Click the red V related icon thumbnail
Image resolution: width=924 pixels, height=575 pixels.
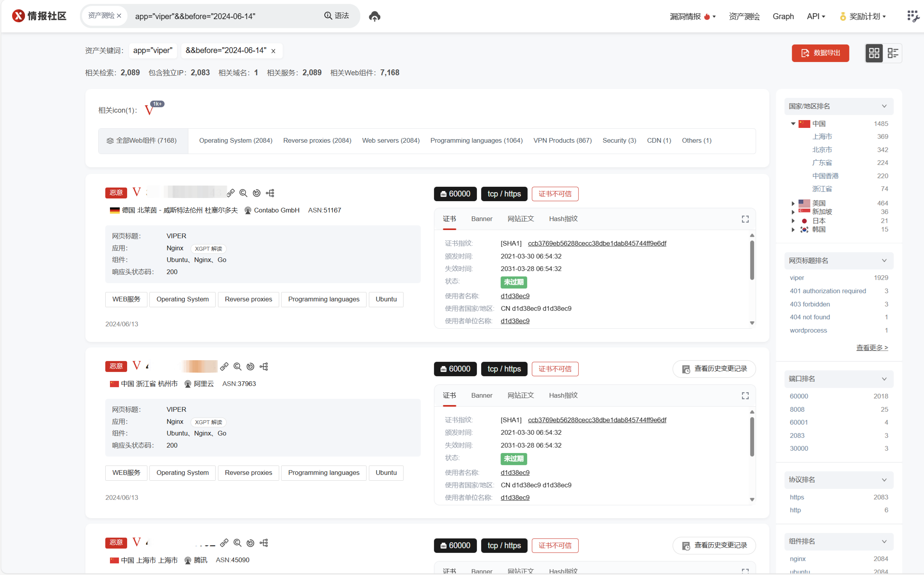tap(149, 110)
